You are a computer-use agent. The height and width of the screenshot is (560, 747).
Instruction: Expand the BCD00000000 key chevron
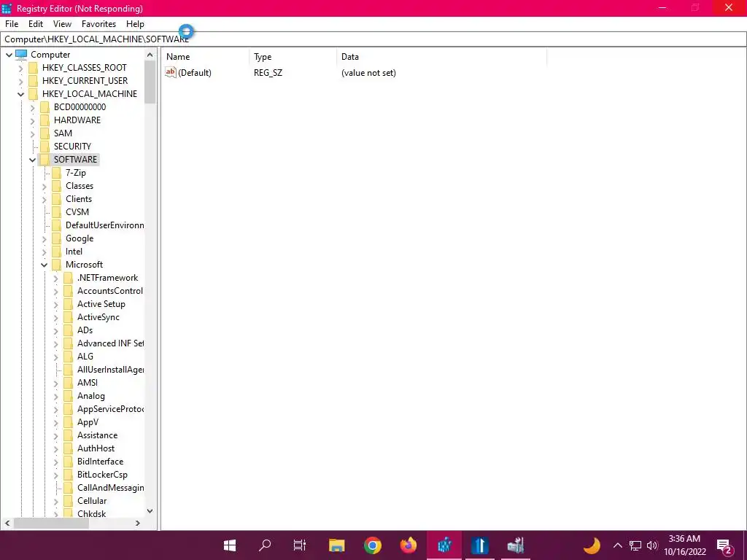(x=32, y=108)
